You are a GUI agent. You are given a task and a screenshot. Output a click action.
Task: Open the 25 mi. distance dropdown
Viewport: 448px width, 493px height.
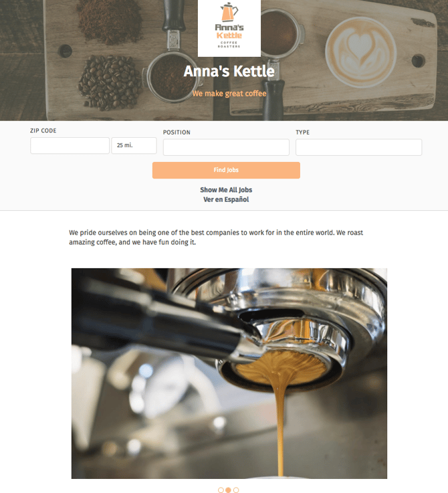134,145
